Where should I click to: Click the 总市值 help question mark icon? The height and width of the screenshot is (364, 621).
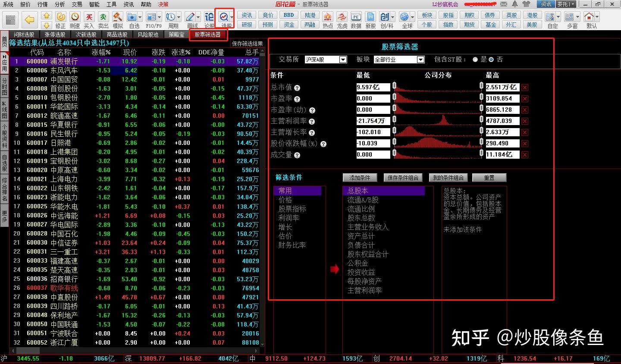(x=297, y=88)
